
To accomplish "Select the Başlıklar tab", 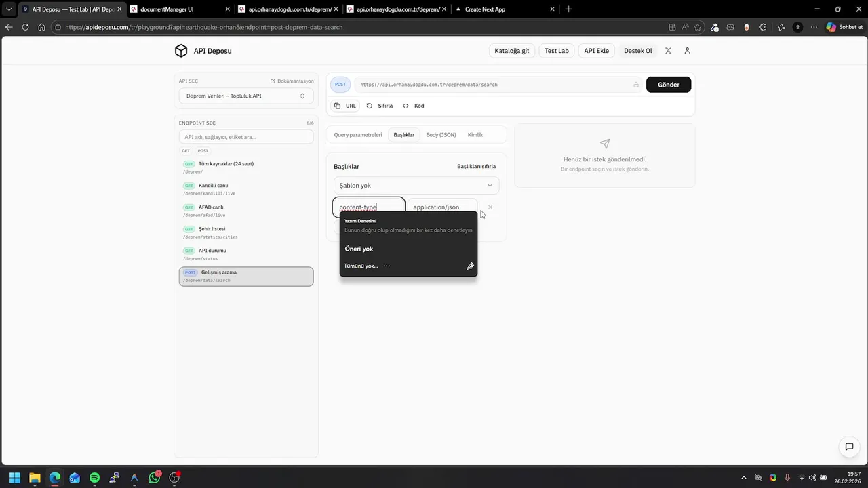I will coord(404,135).
